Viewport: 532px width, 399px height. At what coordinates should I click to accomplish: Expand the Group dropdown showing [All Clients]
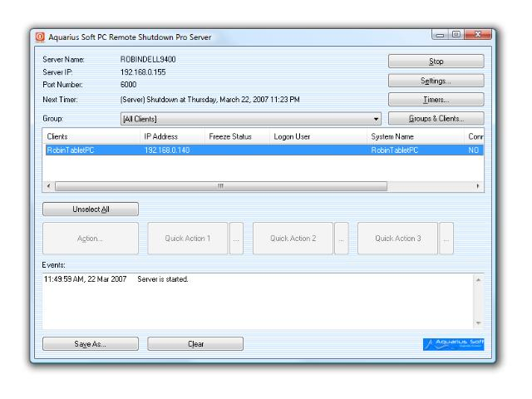(251, 119)
